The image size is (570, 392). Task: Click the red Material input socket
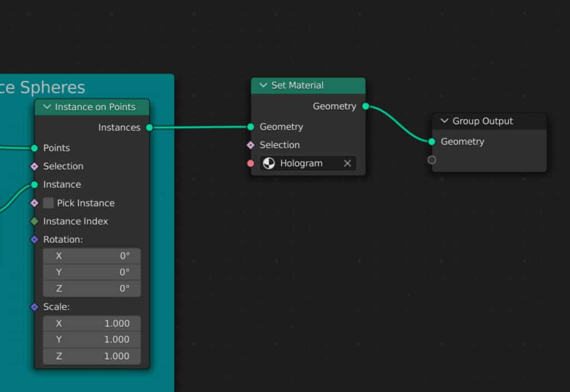pos(250,163)
